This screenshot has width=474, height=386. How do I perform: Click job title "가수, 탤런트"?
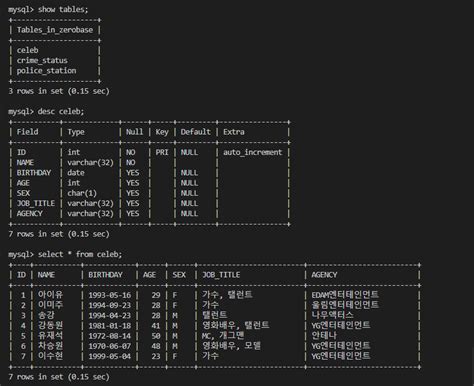(x=227, y=295)
